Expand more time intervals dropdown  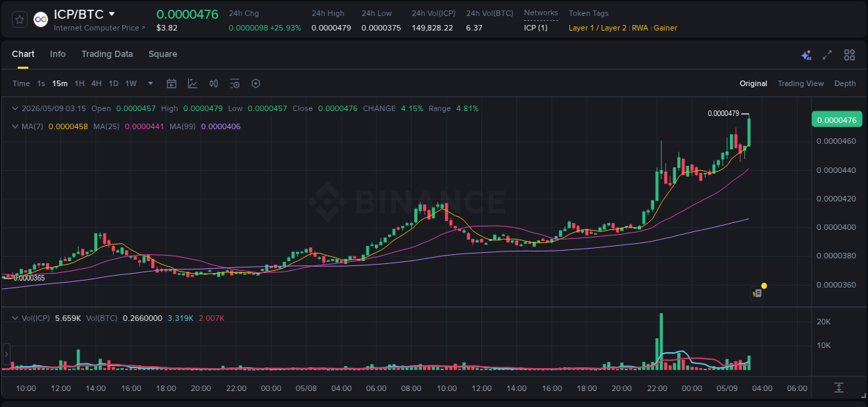click(x=151, y=83)
